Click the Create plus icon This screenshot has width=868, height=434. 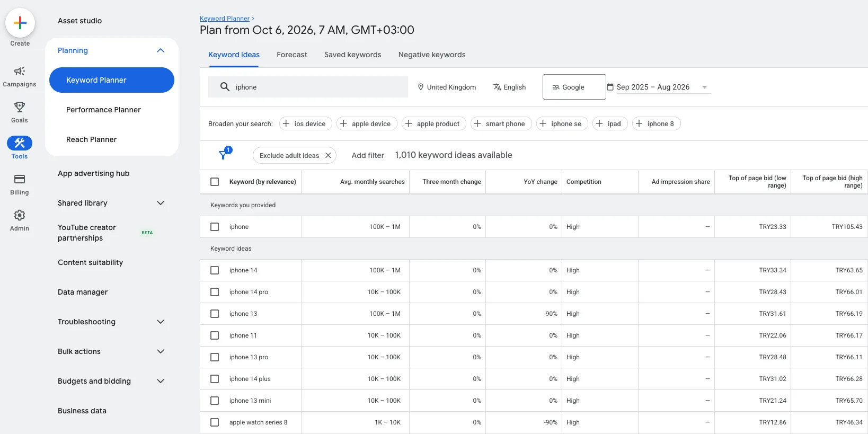20,23
